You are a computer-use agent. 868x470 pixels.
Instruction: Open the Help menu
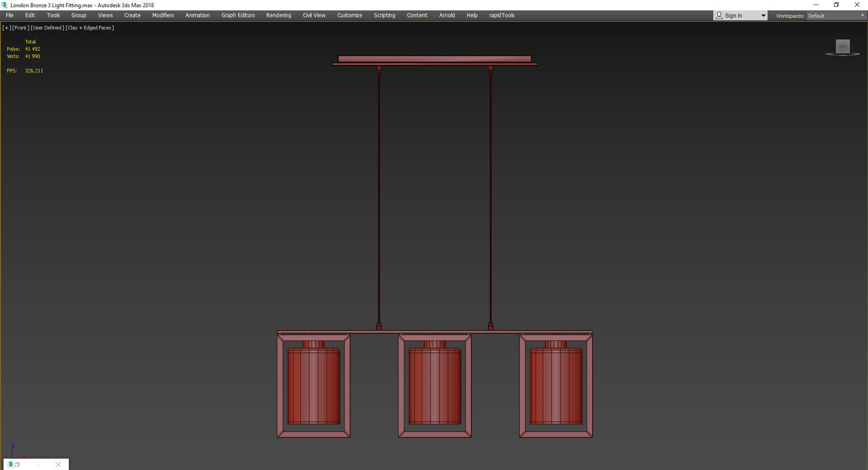tap(472, 15)
